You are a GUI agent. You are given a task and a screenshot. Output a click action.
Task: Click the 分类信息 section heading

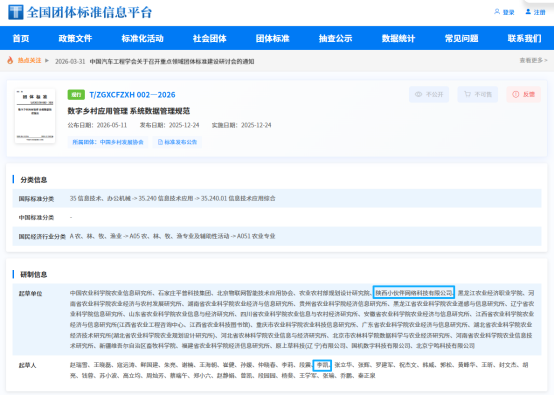(x=34, y=180)
